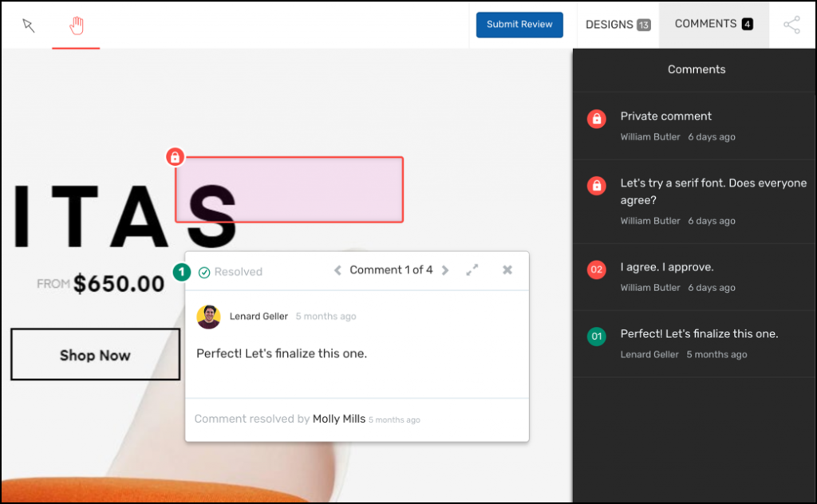Close the comment popup

(507, 270)
